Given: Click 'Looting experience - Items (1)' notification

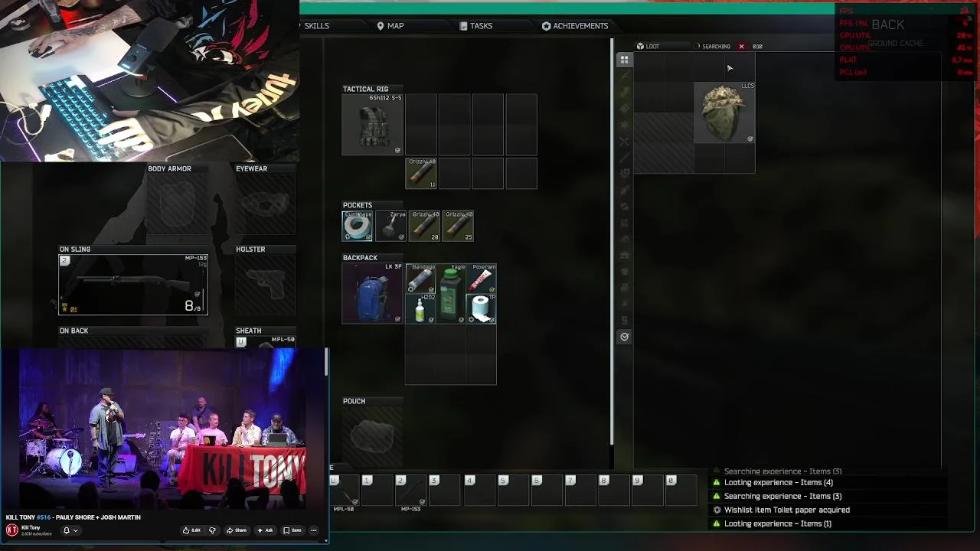Looking at the screenshot, I should pos(777,523).
